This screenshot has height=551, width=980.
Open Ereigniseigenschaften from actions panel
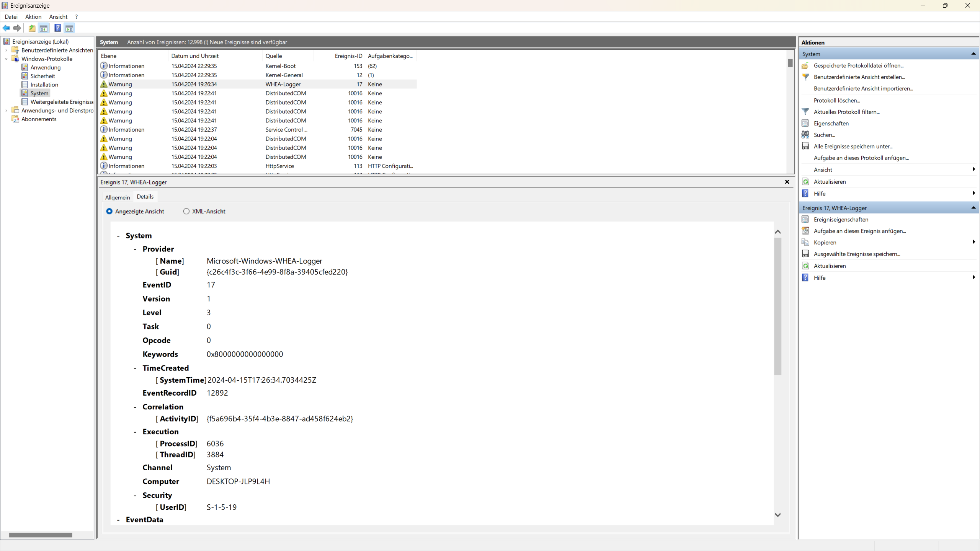841,220
